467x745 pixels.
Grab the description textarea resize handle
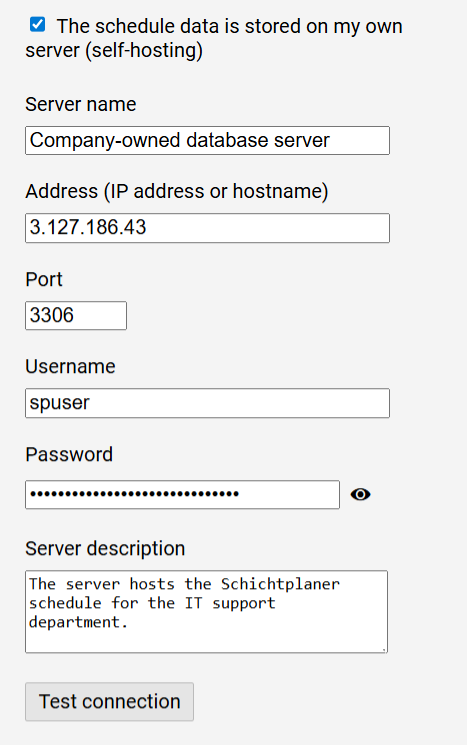[383, 649]
